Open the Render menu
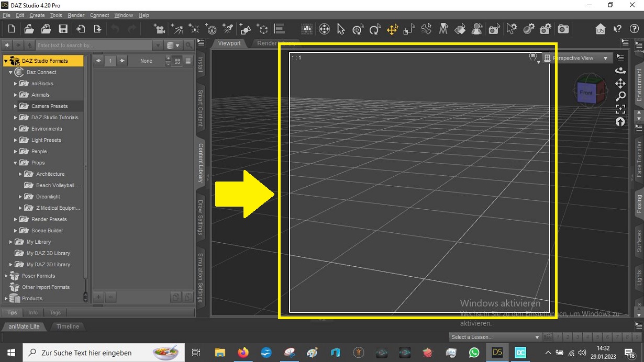Screen dimensions: 644x362 click(76, 15)
